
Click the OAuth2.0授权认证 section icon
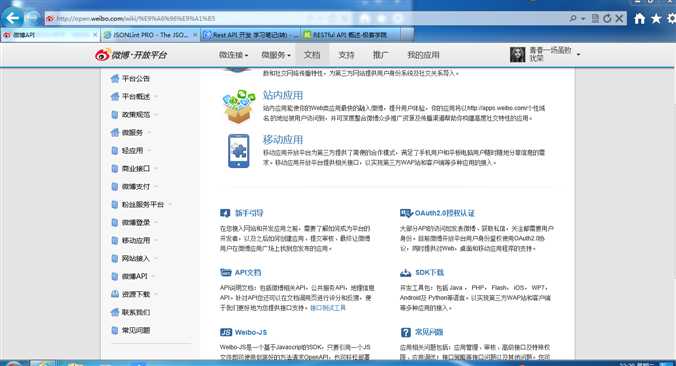tap(406, 213)
